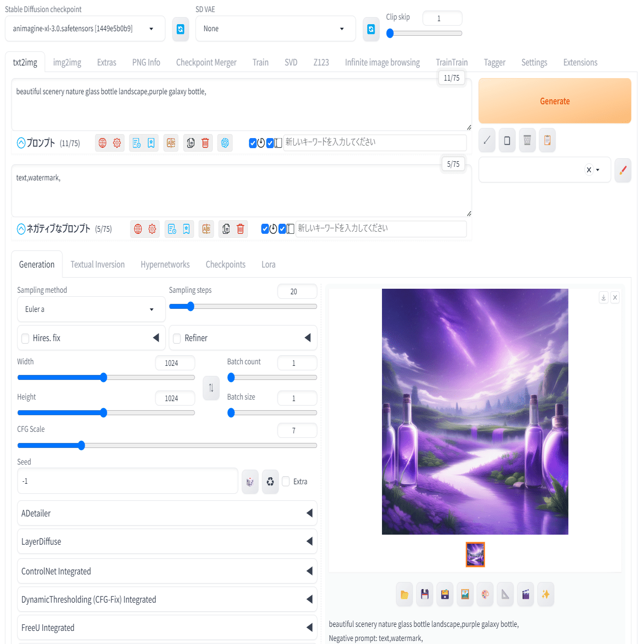Refresh the SD VAE list
Image resolution: width=644 pixels, height=644 pixels.
click(371, 29)
